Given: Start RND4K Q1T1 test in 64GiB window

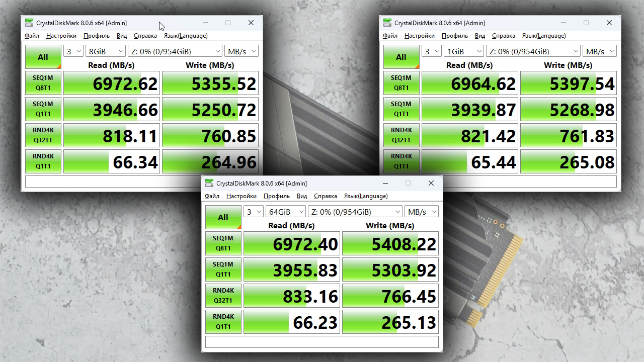Looking at the screenshot, I should (223, 322).
